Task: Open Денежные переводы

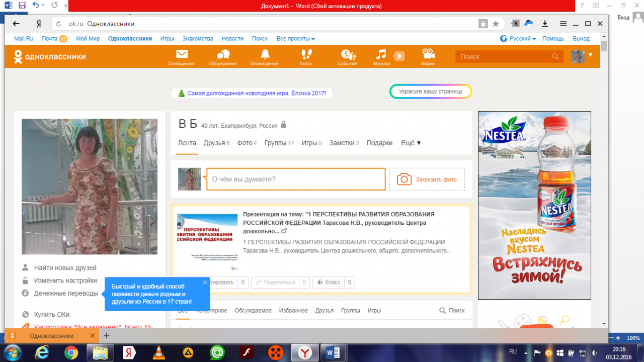Action: click(x=66, y=293)
